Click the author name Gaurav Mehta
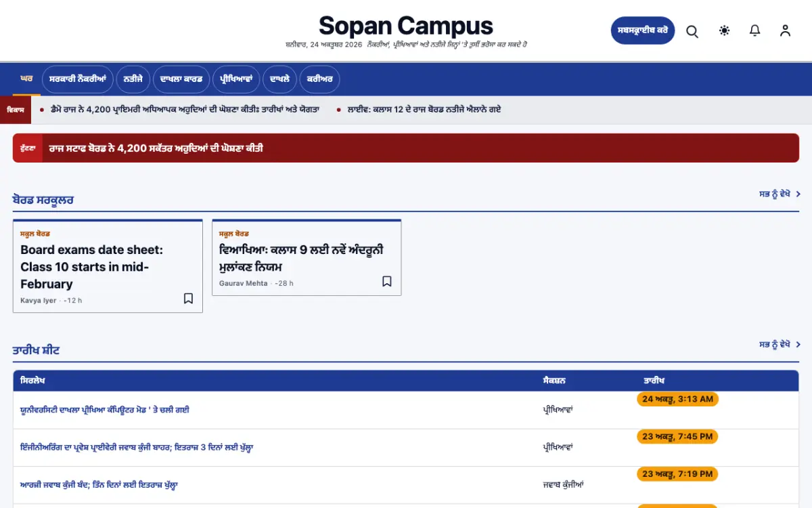 (x=244, y=283)
